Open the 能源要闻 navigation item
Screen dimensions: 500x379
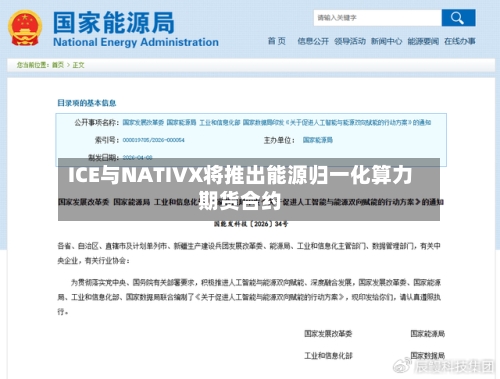[x=423, y=41]
